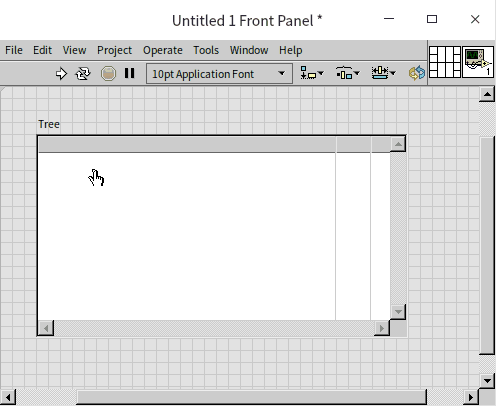Click the Abort Execution stop button

108,74
